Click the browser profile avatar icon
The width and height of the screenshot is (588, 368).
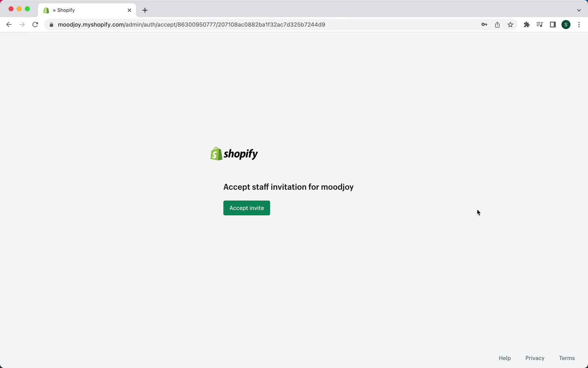click(x=566, y=24)
